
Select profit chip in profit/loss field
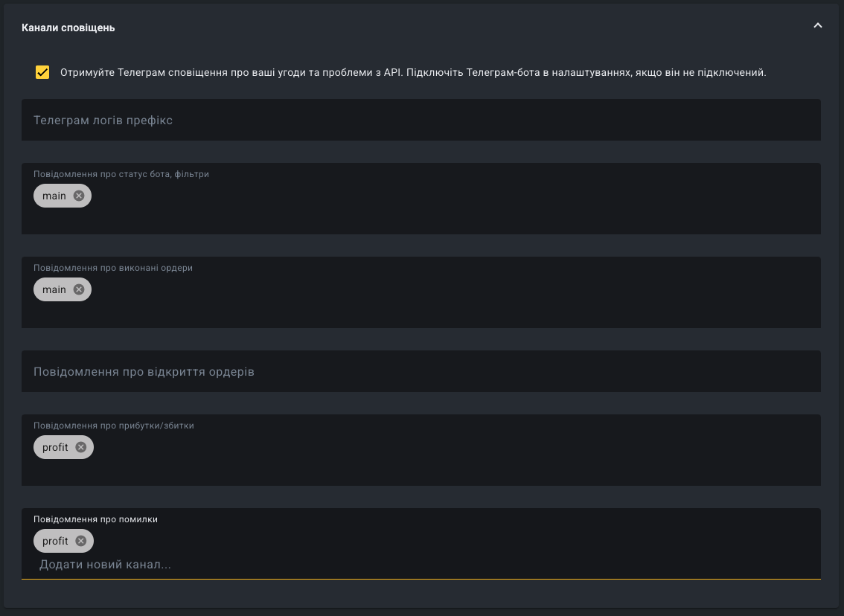tap(55, 447)
